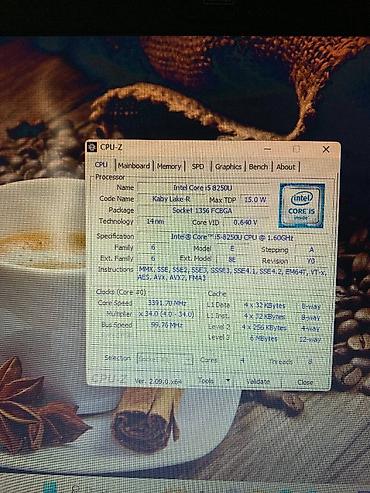Click the Technology value 14 nm
The height and width of the screenshot is (493, 370).
point(155,221)
